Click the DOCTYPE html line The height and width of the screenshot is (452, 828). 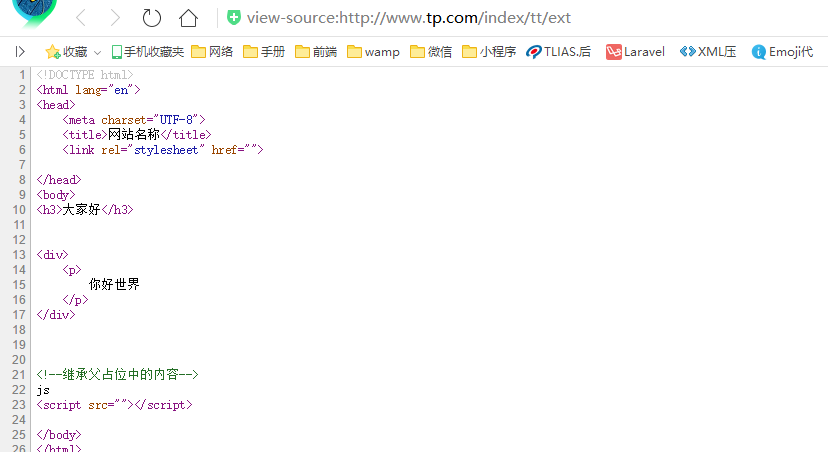(x=85, y=75)
